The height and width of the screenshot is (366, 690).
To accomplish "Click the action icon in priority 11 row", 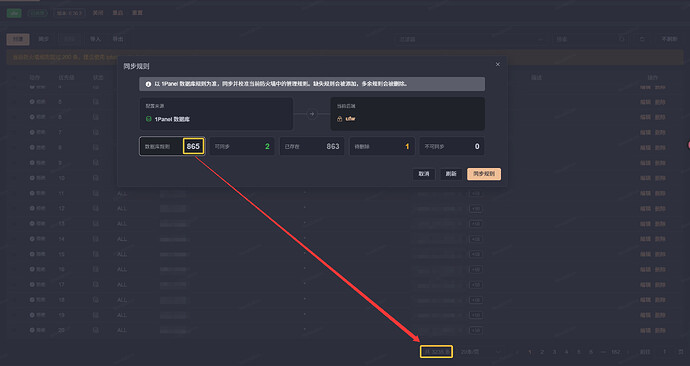I will tap(32, 193).
